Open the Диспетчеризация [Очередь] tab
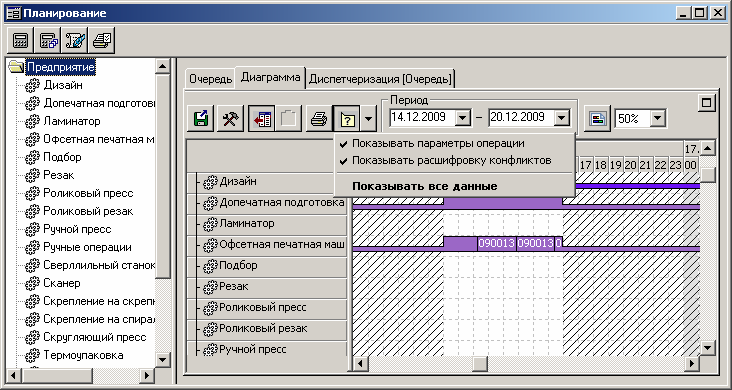The height and width of the screenshot is (390, 732). click(380, 79)
